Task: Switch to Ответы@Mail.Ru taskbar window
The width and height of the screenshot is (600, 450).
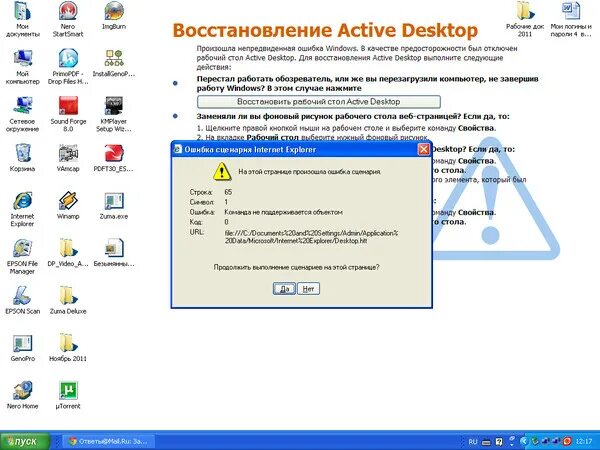Action: (x=108, y=441)
